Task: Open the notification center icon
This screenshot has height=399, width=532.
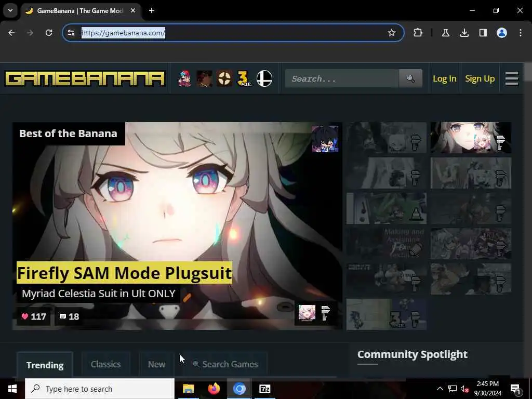Action: 515,389
